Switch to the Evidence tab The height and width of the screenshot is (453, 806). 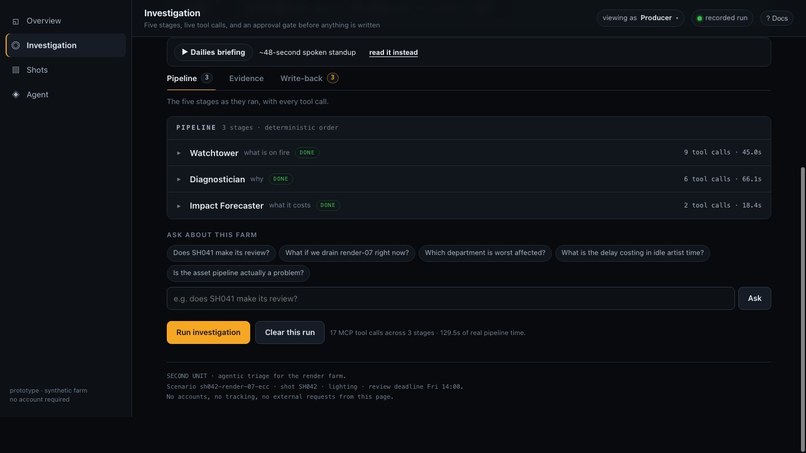[246, 78]
